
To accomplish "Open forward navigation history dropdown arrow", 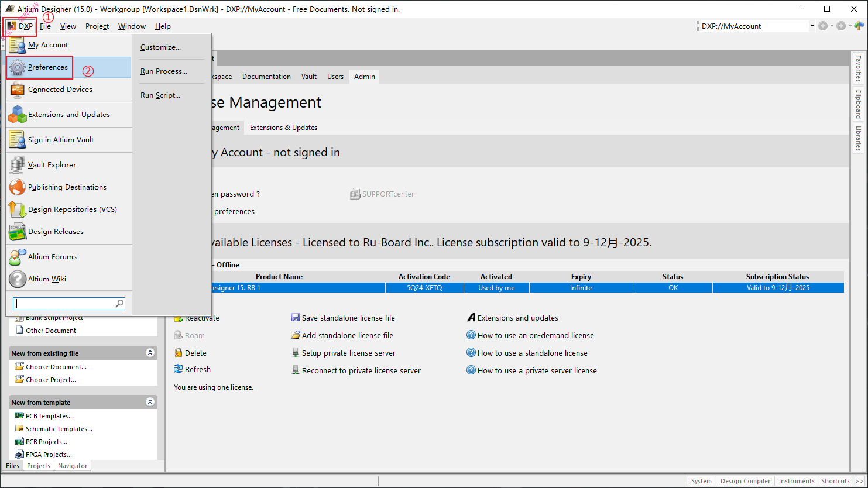I will (850, 26).
